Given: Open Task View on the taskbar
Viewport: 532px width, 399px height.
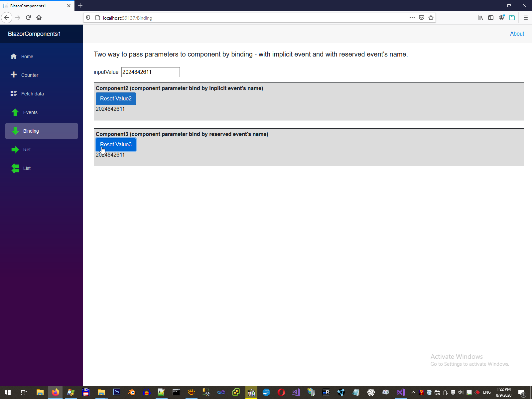Looking at the screenshot, I should coord(24,392).
